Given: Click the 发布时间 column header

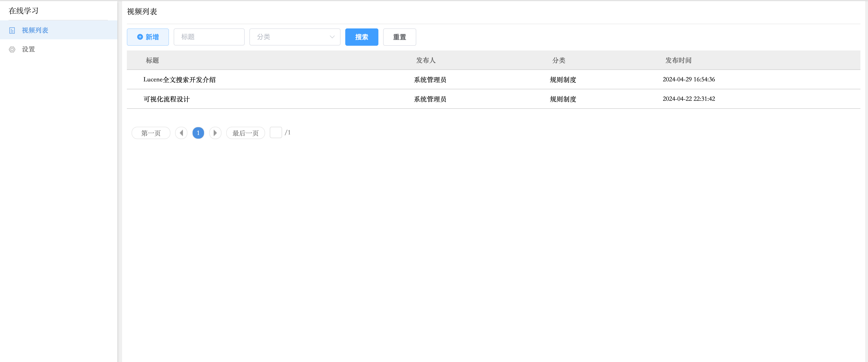Looking at the screenshot, I should (678, 60).
